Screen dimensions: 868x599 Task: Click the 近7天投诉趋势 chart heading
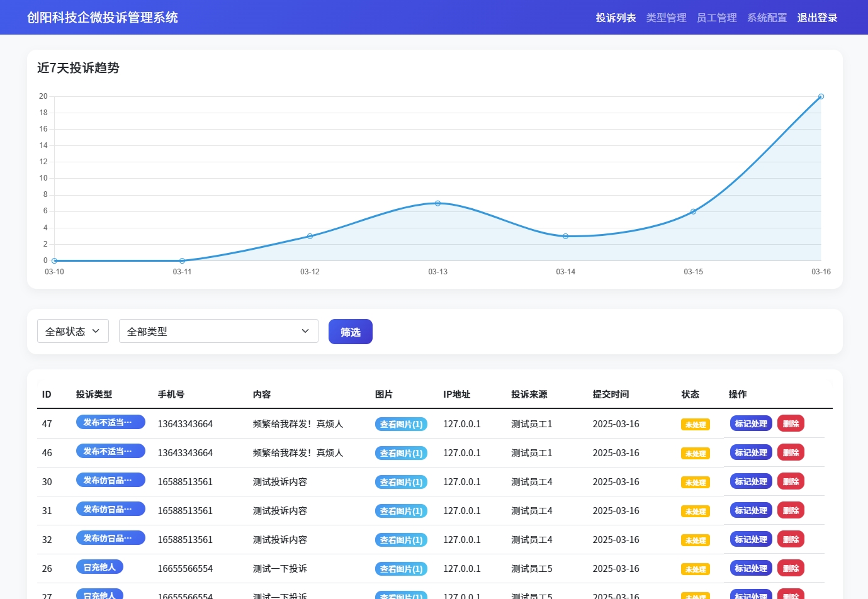click(78, 68)
